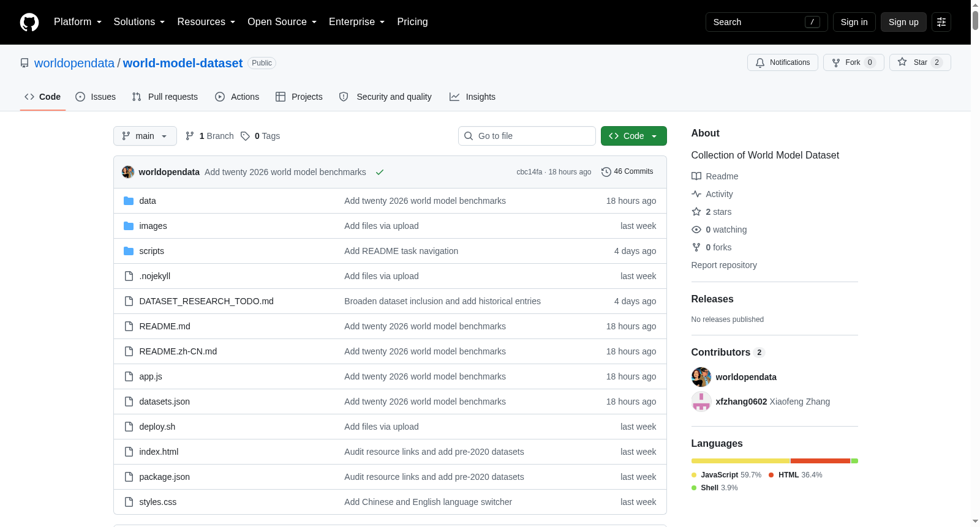This screenshot has width=980, height=527.
Task: Click the branch icon beside 1 Branch
Action: click(x=190, y=136)
